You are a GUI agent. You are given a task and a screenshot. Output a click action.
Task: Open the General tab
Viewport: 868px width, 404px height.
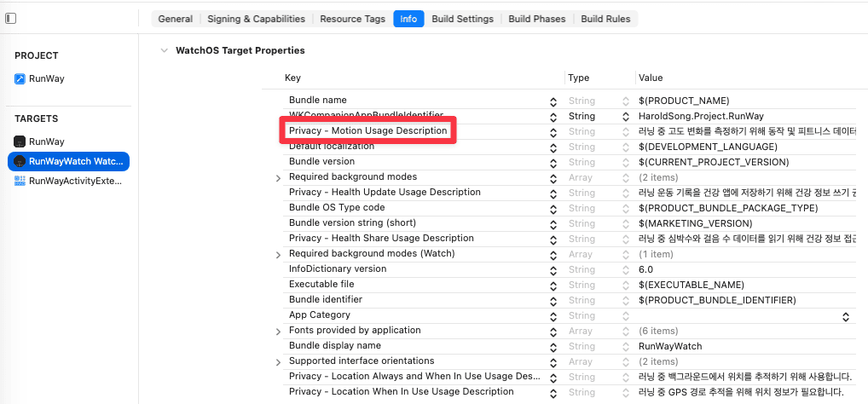[175, 19]
